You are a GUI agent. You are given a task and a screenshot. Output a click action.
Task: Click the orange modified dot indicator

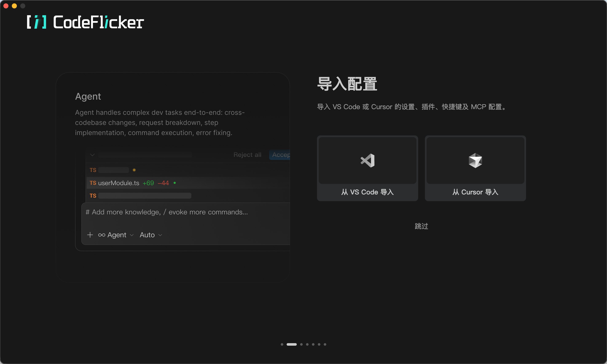134,170
